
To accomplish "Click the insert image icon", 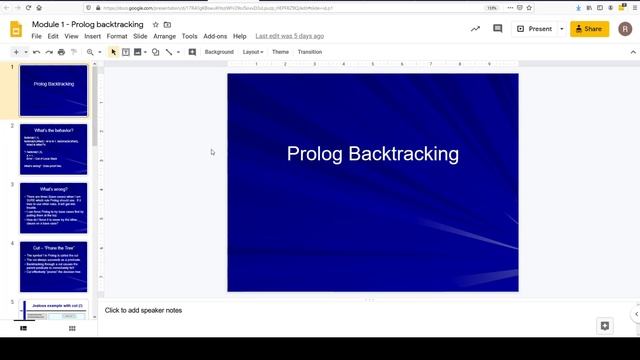I will (138, 52).
